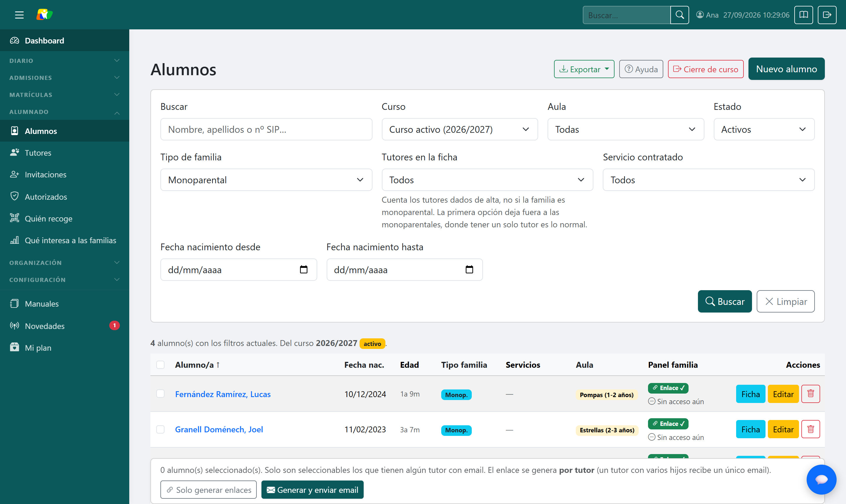
Task: Open calendar picker for Fecha nacimiento desde
Action: [304, 270]
